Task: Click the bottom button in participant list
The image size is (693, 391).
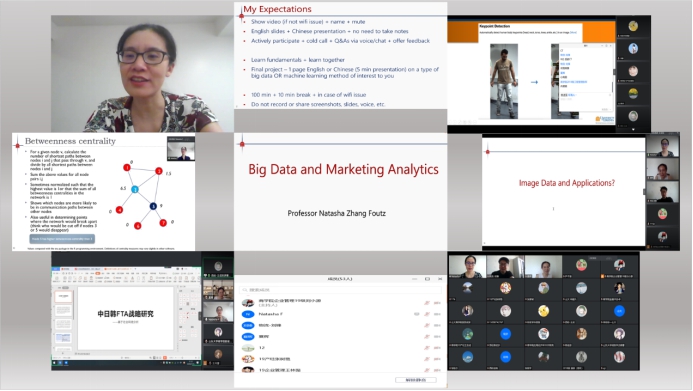Action: [x=415, y=380]
